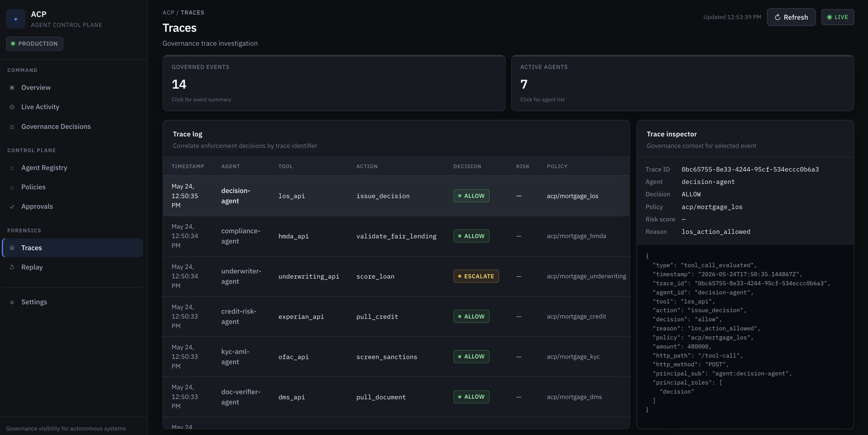Click the dms_api tool cell
The image size is (868, 435).
[x=291, y=397]
